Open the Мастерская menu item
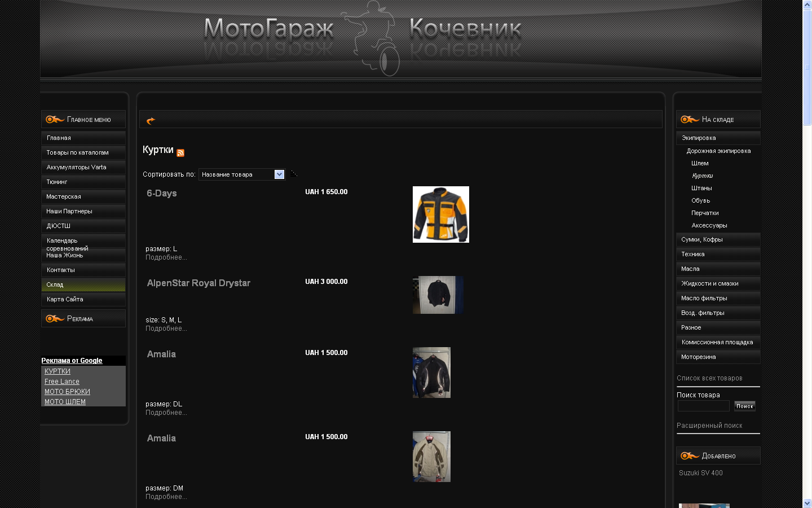 (83, 196)
